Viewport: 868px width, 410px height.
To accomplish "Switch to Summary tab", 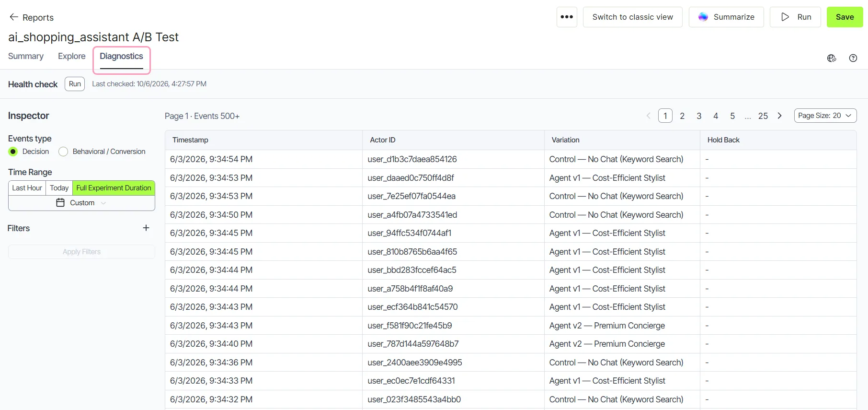I will (x=26, y=56).
